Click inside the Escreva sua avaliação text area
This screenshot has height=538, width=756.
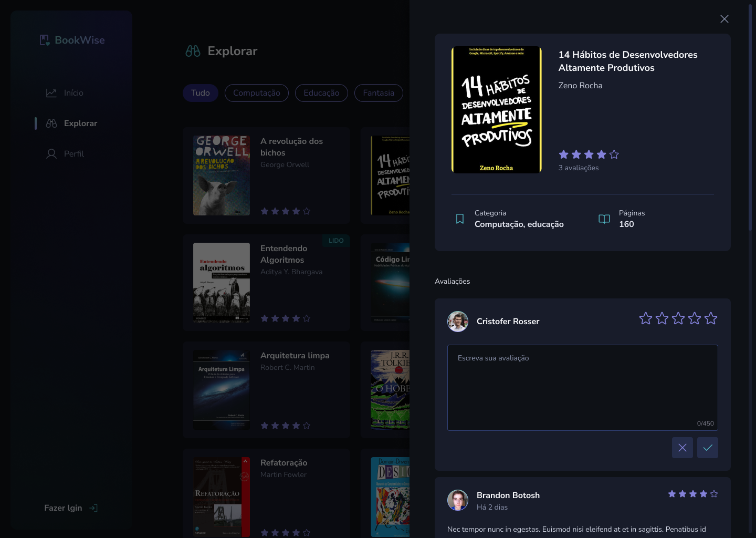point(583,388)
